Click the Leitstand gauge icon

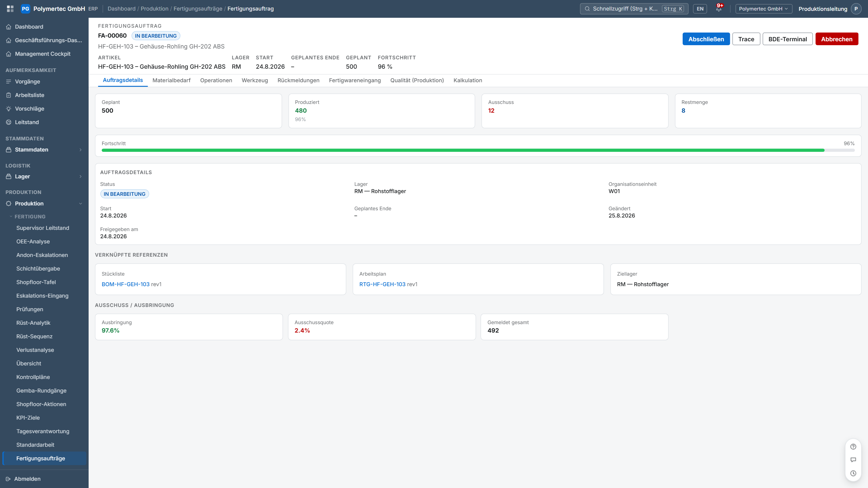point(9,122)
